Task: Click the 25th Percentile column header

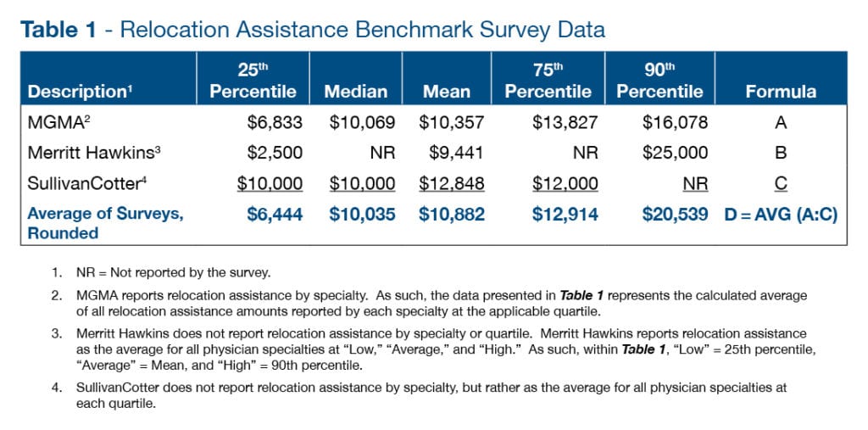Action: [253, 80]
